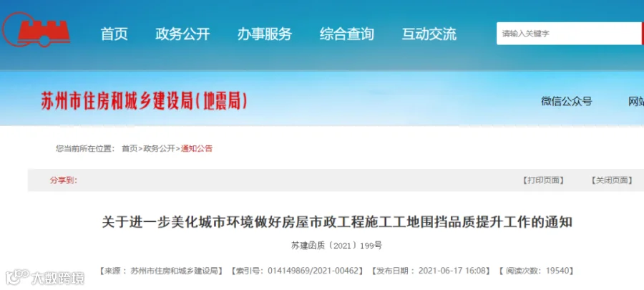
Task: Click 首页 in the breadcrumb trail
Action: [x=130, y=149]
